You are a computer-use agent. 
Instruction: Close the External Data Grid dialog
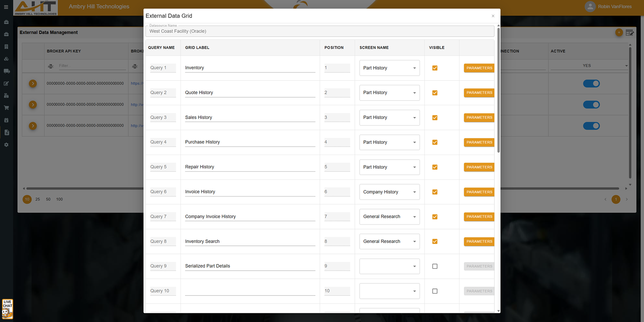point(493,16)
